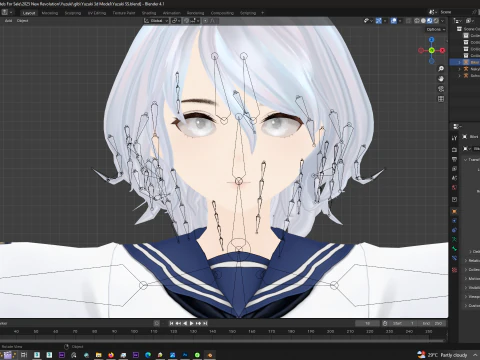Click the zoom magnifier viewport icon
The image size is (480, 360).
click(x=441, y=69)
